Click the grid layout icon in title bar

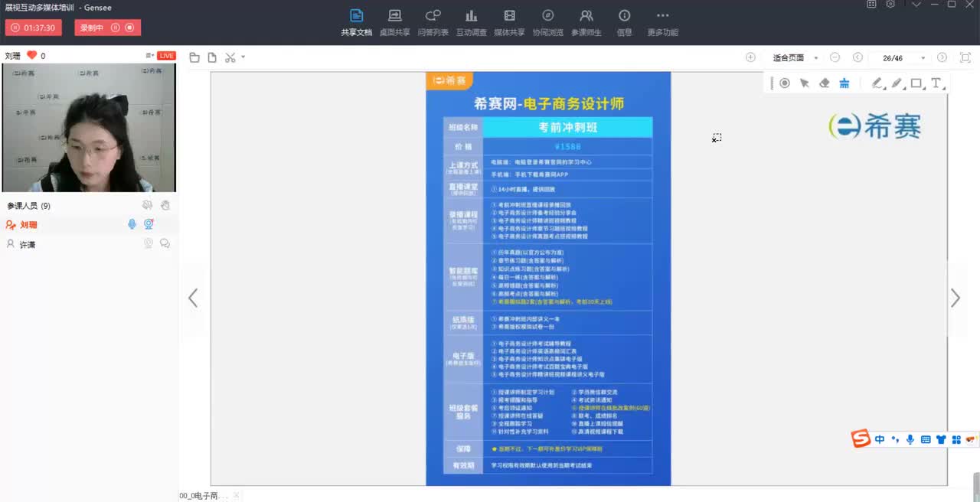coord(871,5)
